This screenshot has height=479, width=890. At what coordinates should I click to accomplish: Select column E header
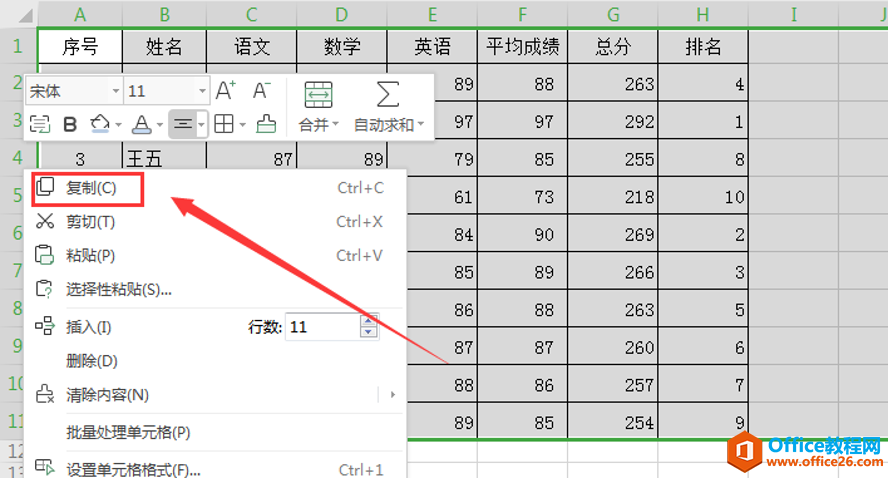click(433, 15)
